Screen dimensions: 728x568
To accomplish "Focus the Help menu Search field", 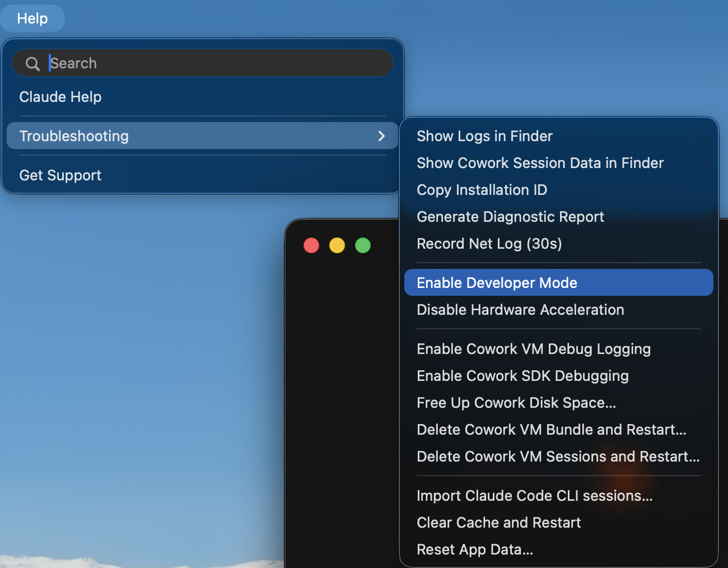I will [203, 63].
